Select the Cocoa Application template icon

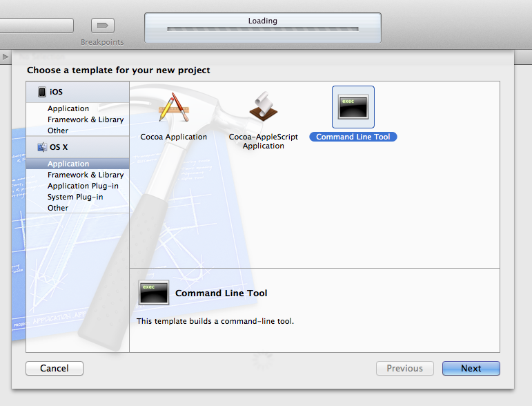[x=174, y=107]
